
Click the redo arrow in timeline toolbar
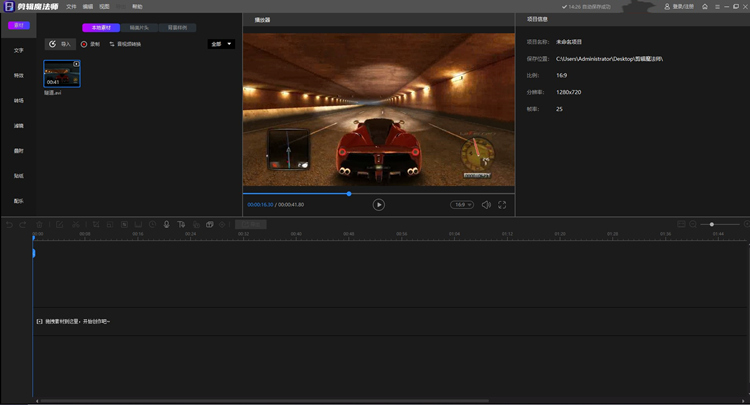point(22,224)
